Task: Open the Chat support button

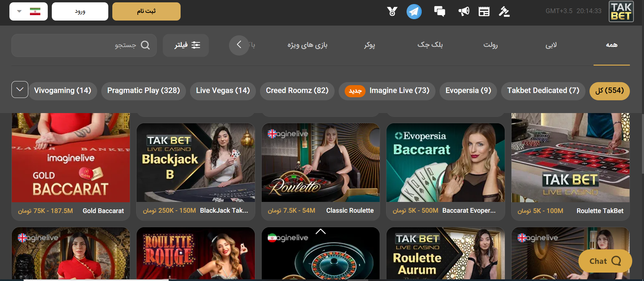Action: click(x=605, y=261)
